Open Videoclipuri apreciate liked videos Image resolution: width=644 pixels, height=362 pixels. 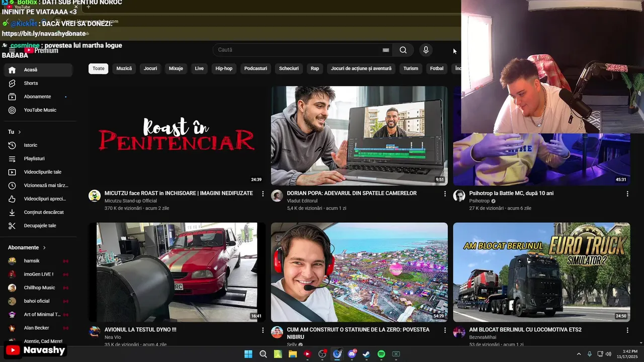(x=38, y=199)
